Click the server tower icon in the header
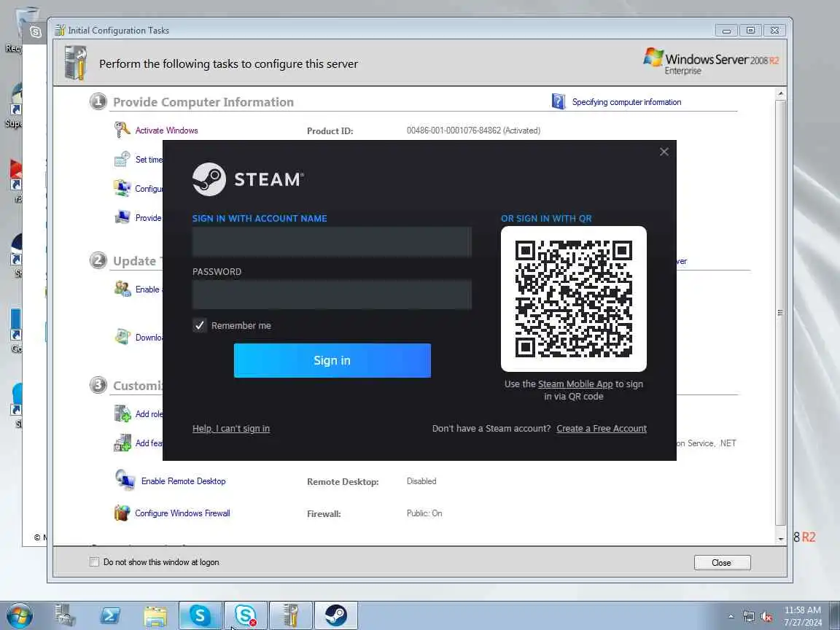Screen dimensions: 840x630 [75, 63]
